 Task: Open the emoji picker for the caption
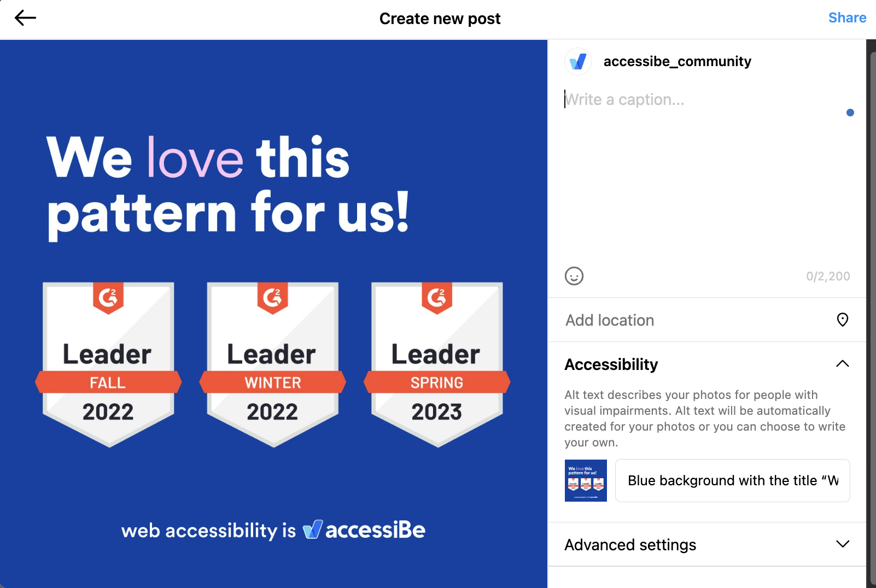[x=574, y=277]
